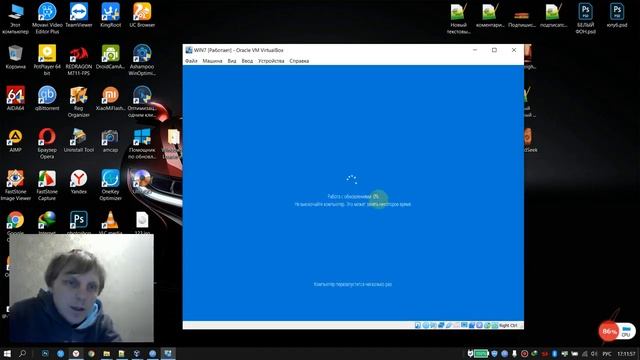Select the KingRoot desktop shortcut

pos(110,16)
